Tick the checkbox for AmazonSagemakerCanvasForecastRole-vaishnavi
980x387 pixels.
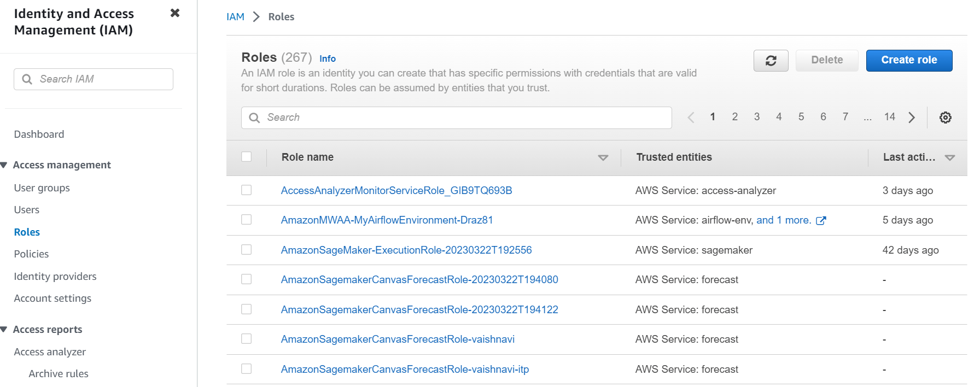click(x=246, y=339)
